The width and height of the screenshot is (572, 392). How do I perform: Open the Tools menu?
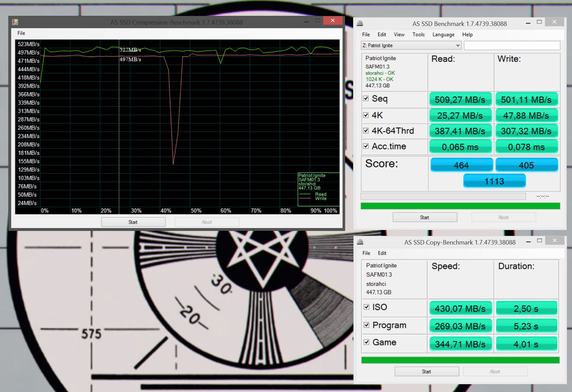tap(418, 35)
